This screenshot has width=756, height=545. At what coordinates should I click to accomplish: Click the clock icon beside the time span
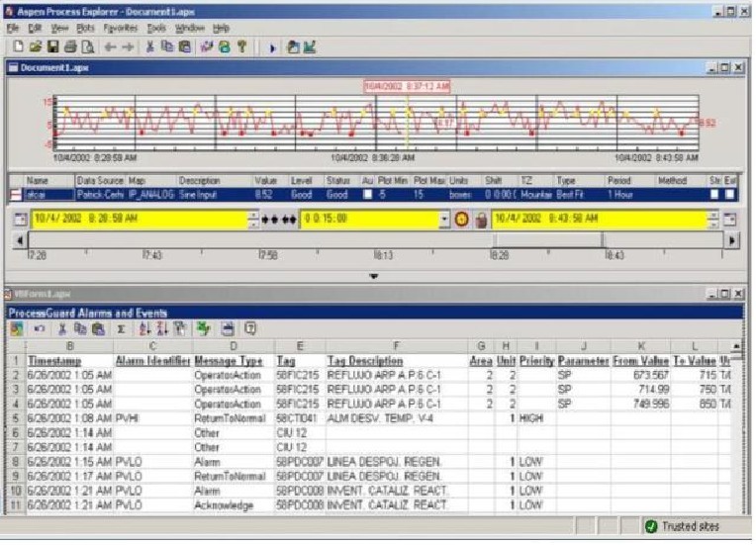[461, 220]
